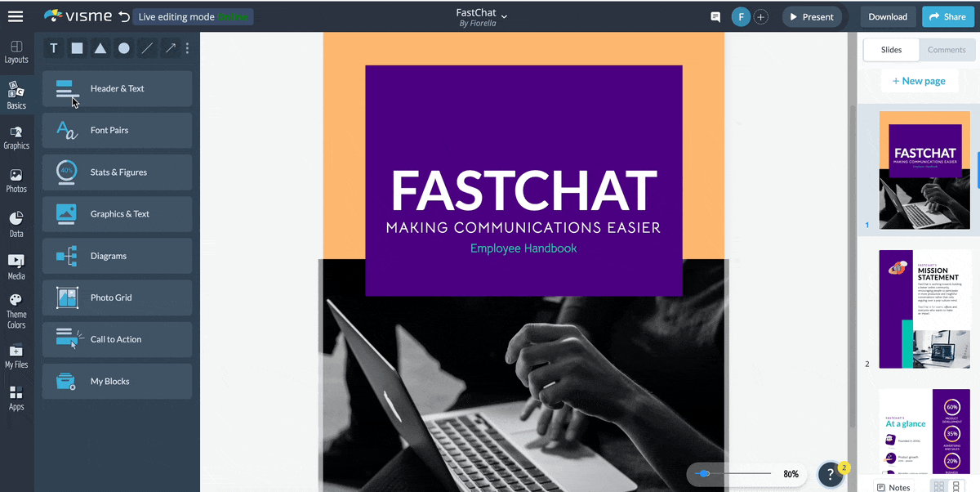
Task: Open the Photos panel in the sidebar
Action: point(16,181)
